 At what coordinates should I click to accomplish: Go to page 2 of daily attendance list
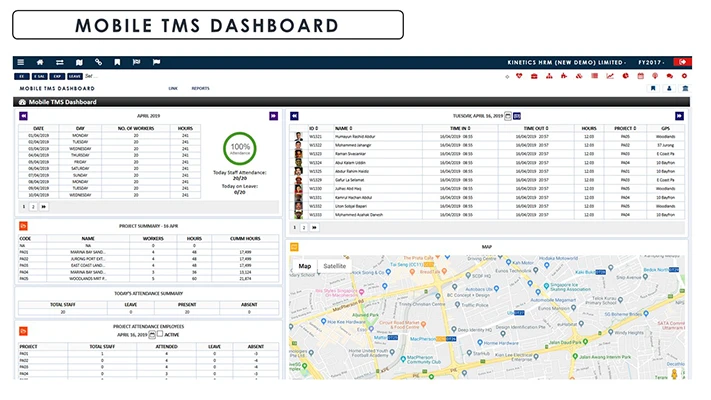point(304,228)
